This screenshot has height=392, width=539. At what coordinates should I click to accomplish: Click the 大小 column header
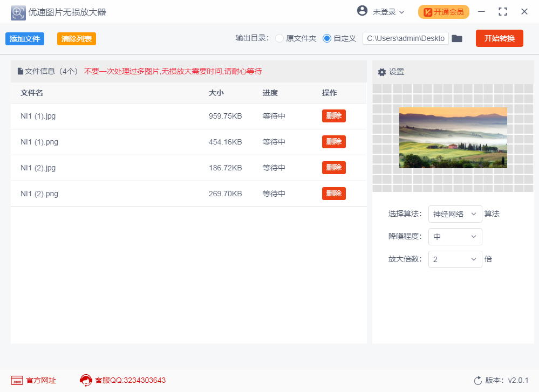tap(216, 93)
